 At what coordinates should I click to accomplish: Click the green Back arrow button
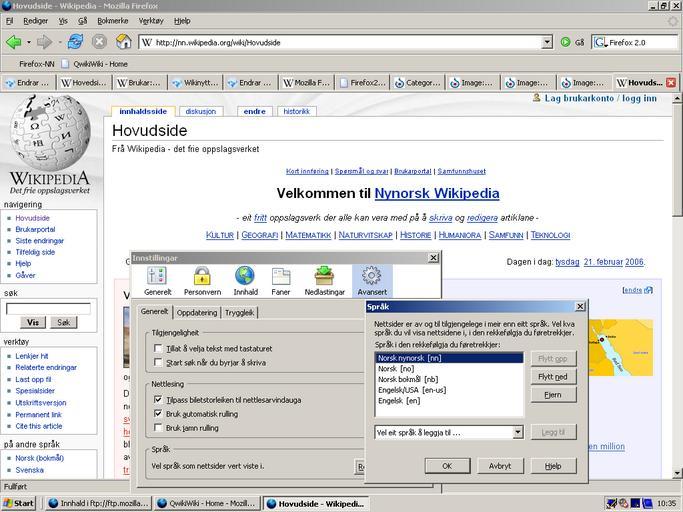coord(14,42)
